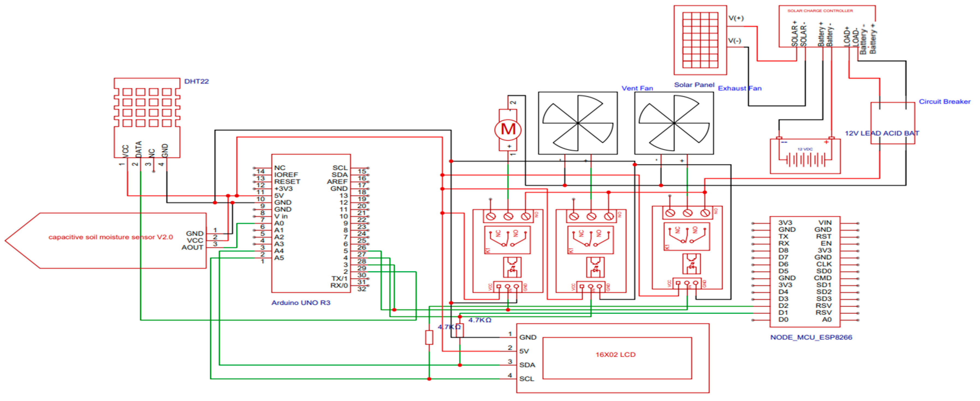980x401 pixels.
Task: Click the LCD SDA pin label
Action: [527, 365]
